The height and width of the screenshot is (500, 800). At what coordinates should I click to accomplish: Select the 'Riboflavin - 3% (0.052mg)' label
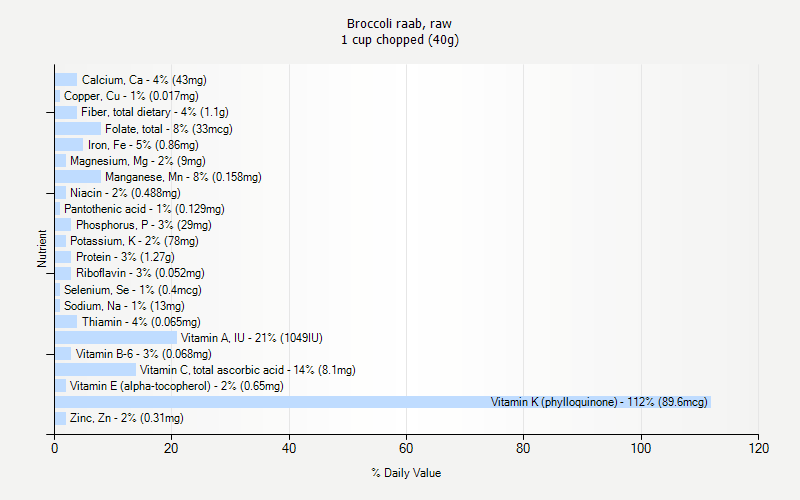pyautogui.click(x=140, y=273)
